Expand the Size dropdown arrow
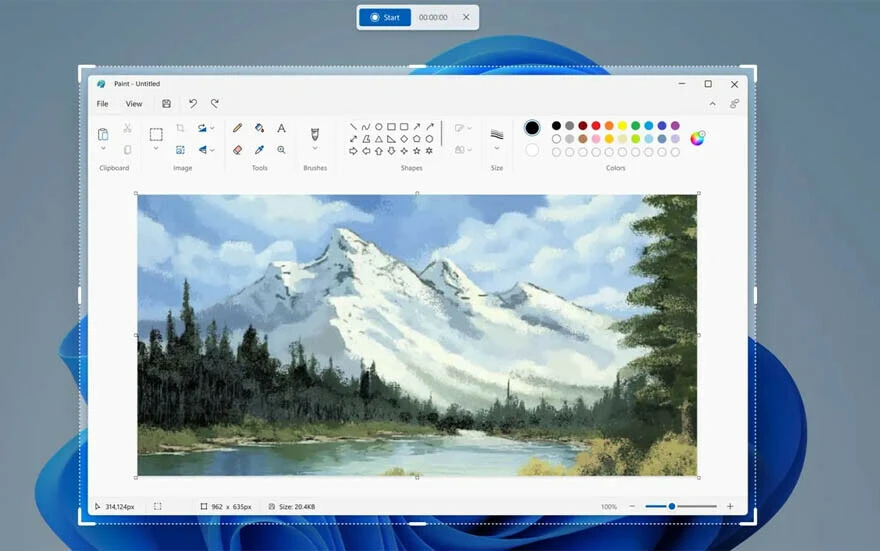This screenshot has height=551, width=880. click(x=497, y=149)
